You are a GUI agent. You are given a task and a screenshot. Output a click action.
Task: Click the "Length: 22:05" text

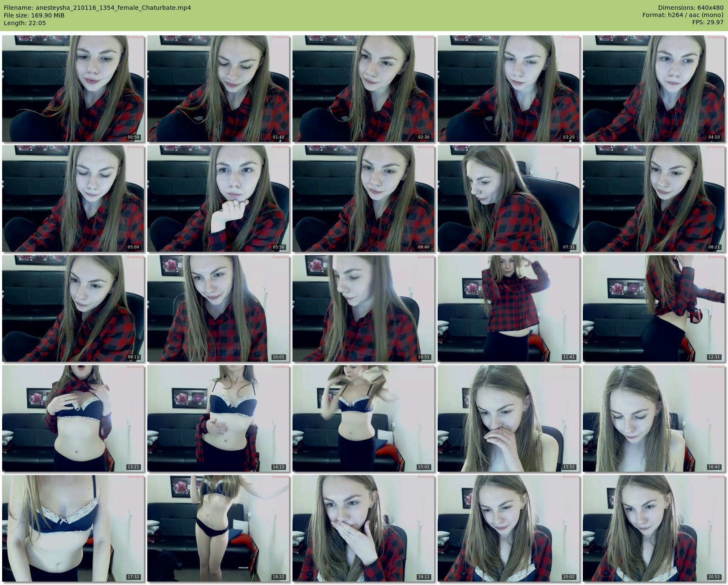pos(25,23)
